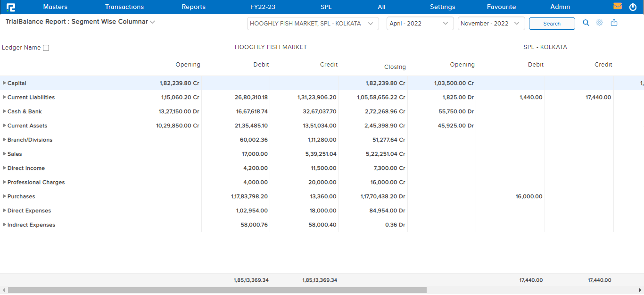The height and width of the screenshot is (295, 644).
Task: Open the segment selection dropdown
Action: [313, 24]
